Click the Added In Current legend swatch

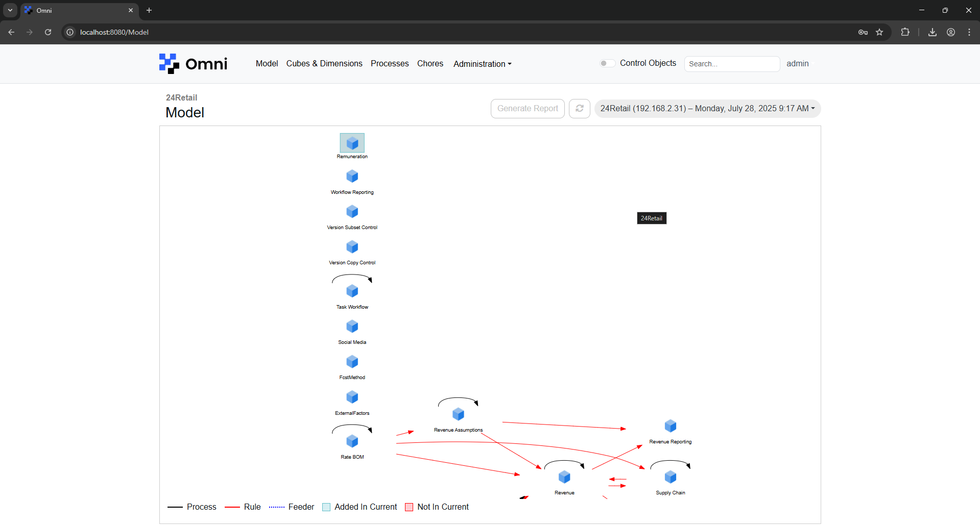click(326, 507)
